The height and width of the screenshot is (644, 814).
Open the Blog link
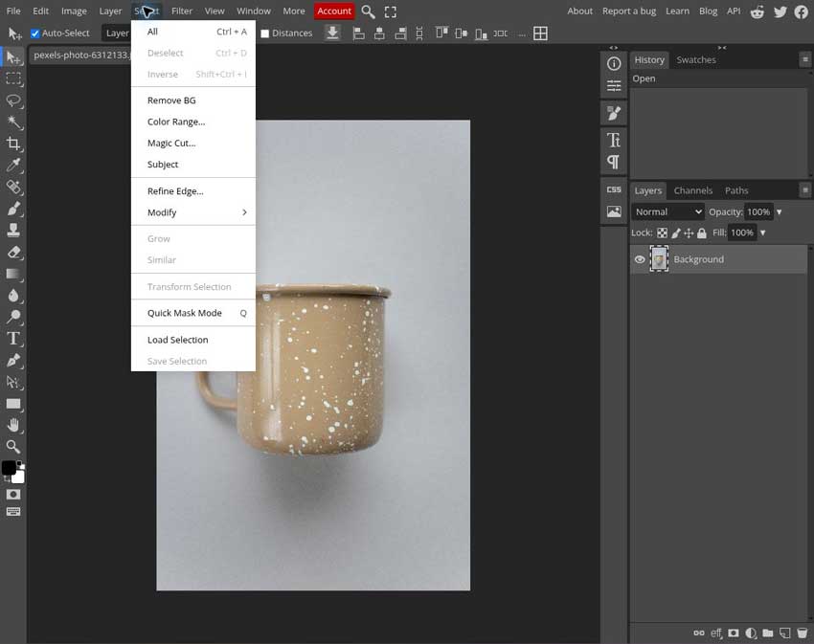(x=708, y=11)
